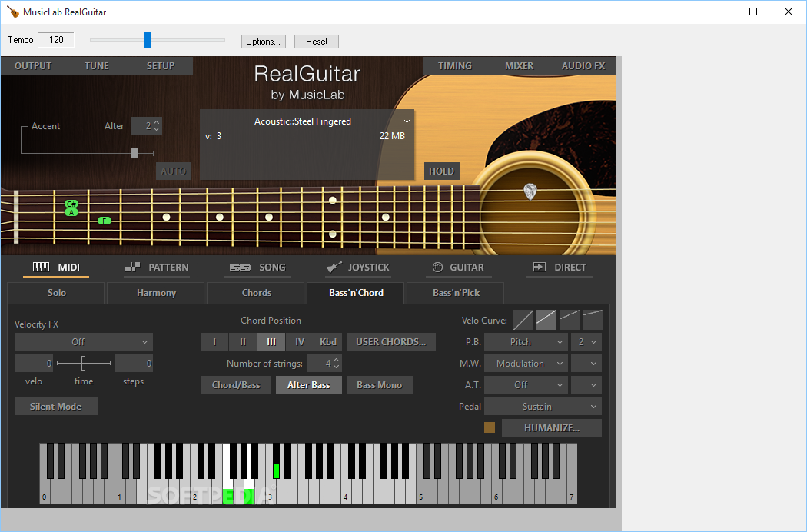Select chord position II

click(x=243, y=342)
